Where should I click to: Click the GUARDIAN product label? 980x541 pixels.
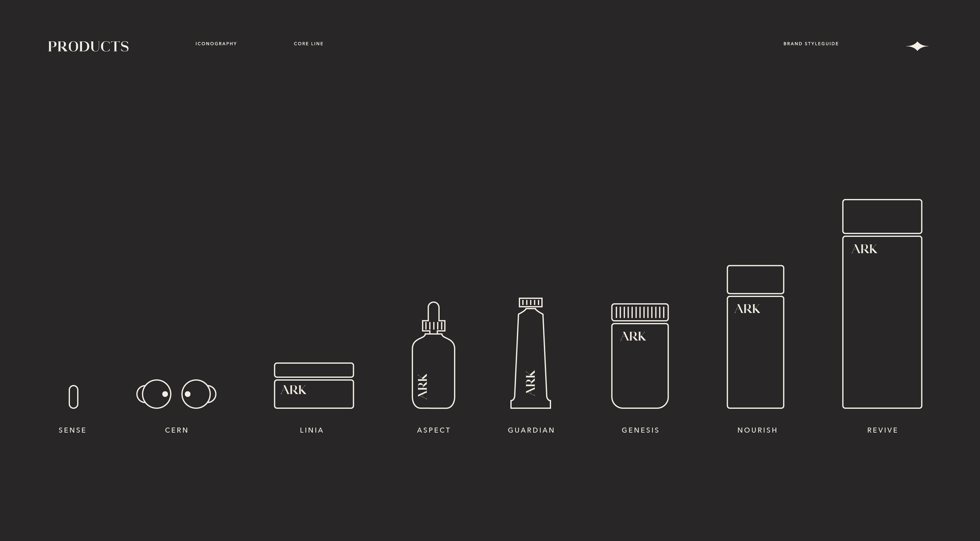pos(531,430)
